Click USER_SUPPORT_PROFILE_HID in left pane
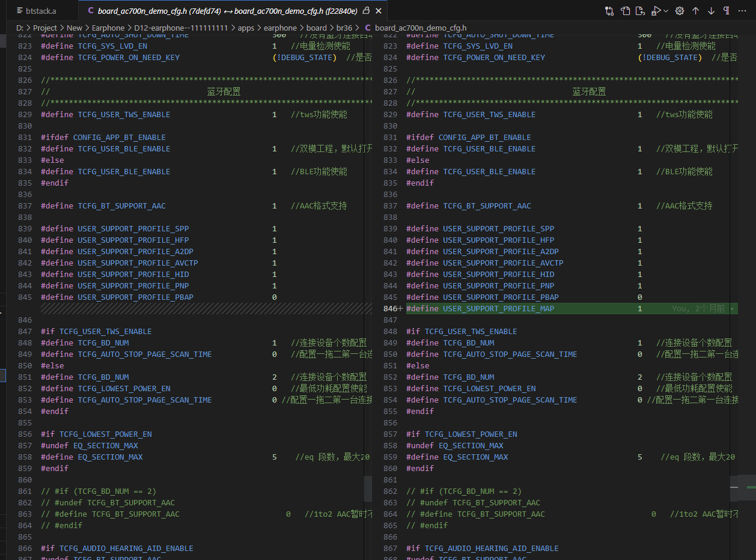This screenshot has width=756, height=560. point(133,274)
